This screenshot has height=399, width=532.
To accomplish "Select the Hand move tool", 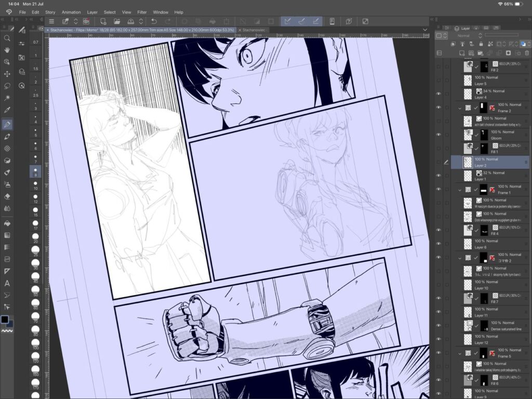I will point(7,50).
